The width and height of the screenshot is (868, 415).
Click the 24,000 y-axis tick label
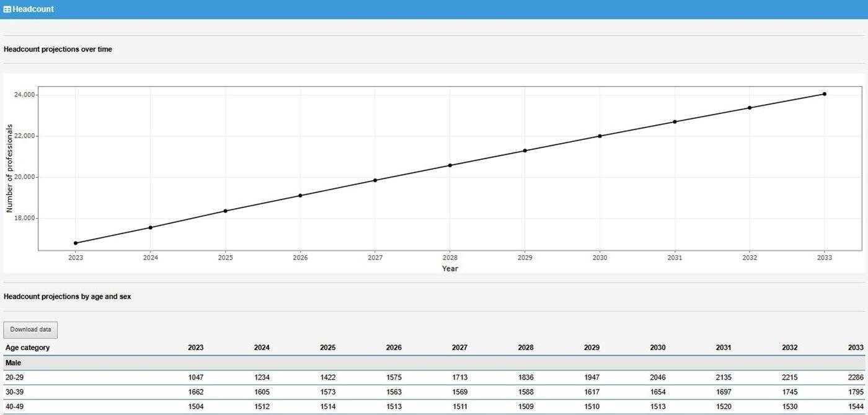24,95
